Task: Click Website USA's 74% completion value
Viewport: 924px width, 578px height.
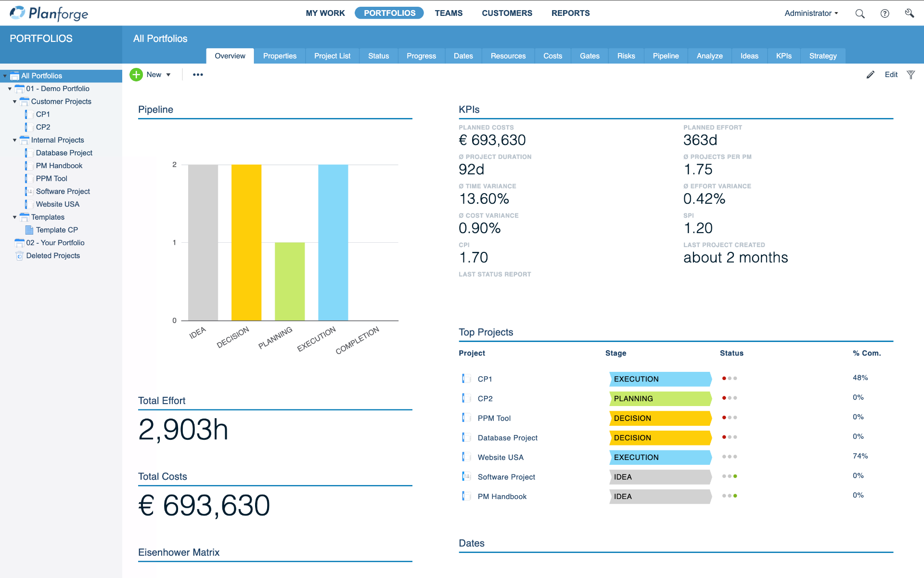Action: 860,456
